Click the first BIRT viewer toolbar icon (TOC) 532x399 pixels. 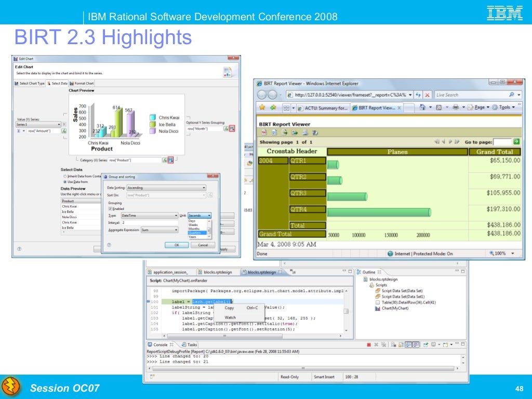pos(264,132)
